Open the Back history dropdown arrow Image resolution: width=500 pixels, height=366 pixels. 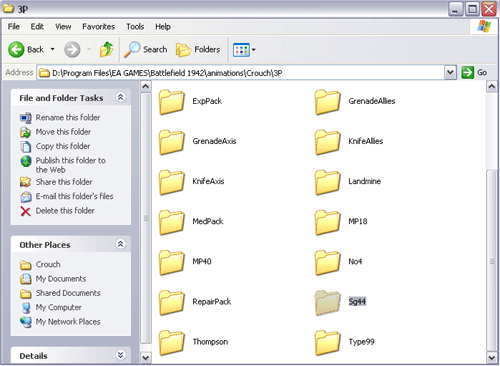click(x=52, y=50)
